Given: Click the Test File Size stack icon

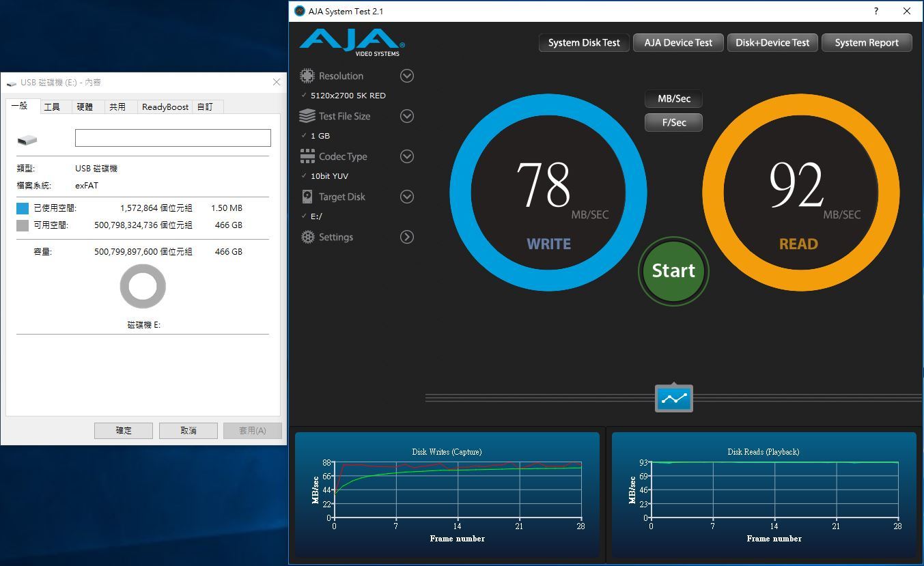Looking at the screenshot, I should tap(307, 116).
